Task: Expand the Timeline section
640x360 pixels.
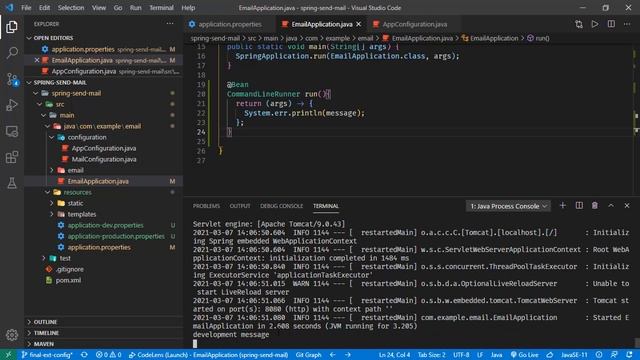Action: [29, 333]
